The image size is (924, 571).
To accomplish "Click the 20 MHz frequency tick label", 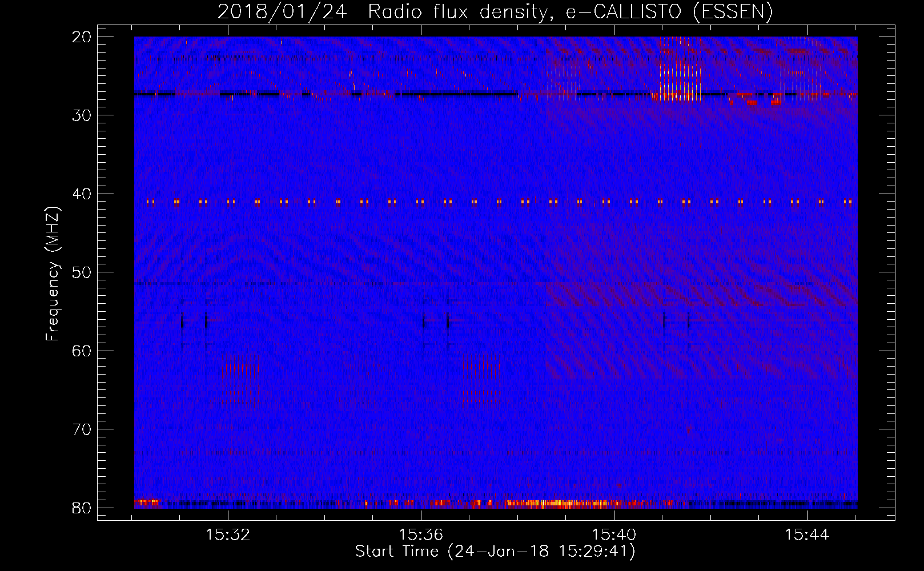I will click(82, 37).
